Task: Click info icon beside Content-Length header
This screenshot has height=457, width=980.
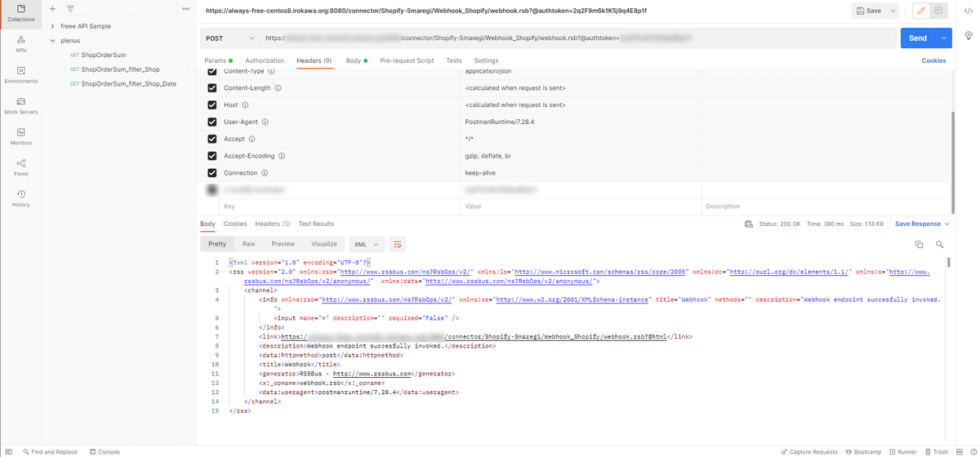Action: pos(278,88)
